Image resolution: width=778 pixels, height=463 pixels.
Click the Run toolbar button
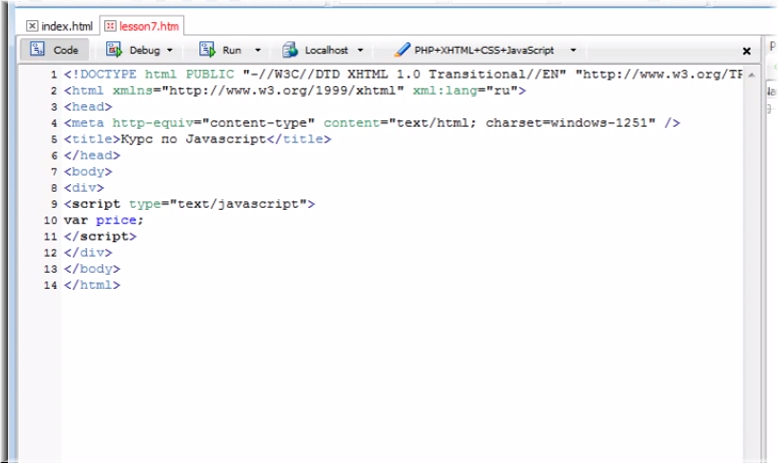[230, 50]
